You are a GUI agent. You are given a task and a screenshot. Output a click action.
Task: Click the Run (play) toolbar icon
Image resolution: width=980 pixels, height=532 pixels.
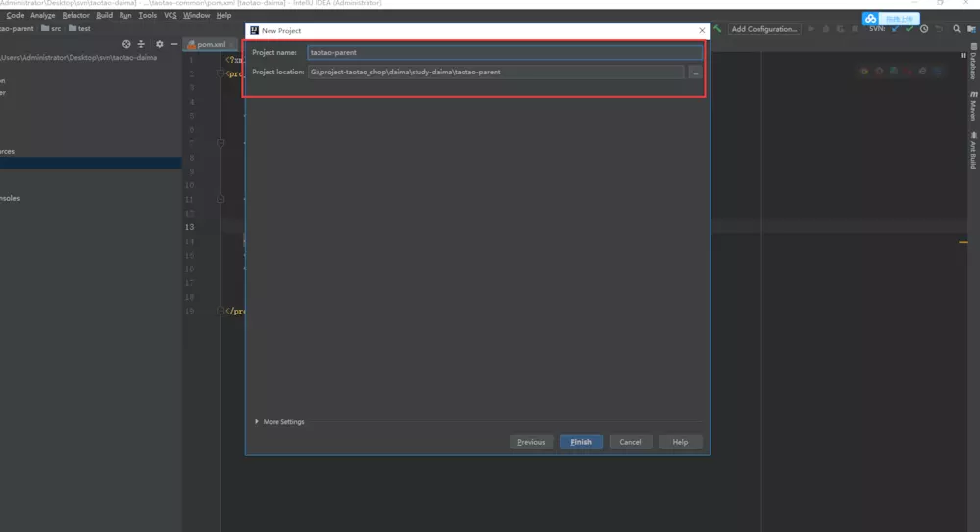(x=811, y=29)
